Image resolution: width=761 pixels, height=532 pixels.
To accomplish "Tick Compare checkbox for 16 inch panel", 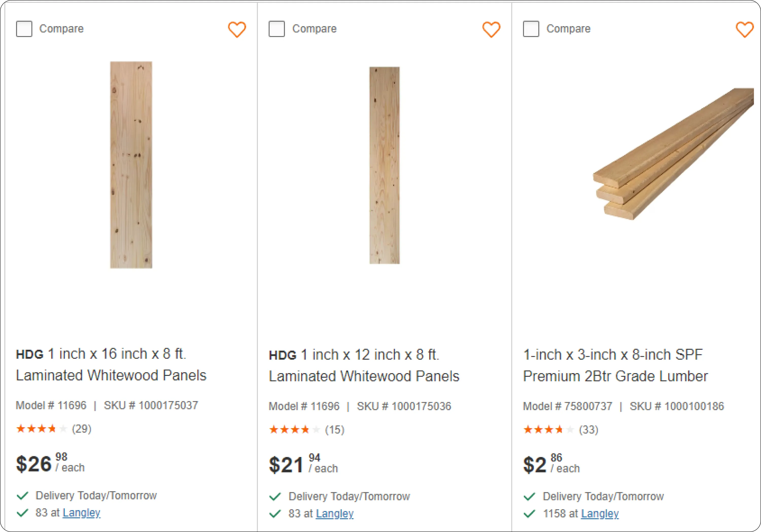I will (x=24, y=29).
